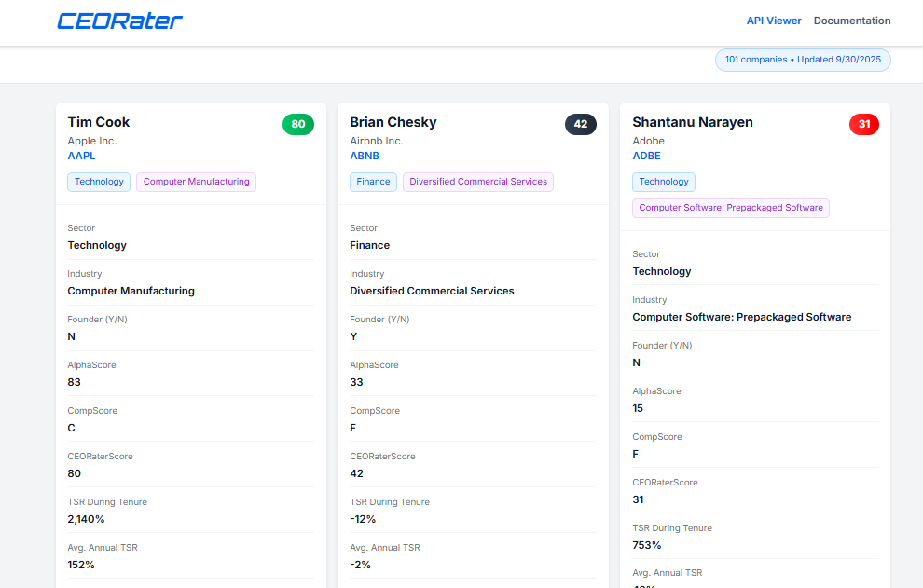
Task: Click the Brian Chesky name heading
Action: [393, 122]
